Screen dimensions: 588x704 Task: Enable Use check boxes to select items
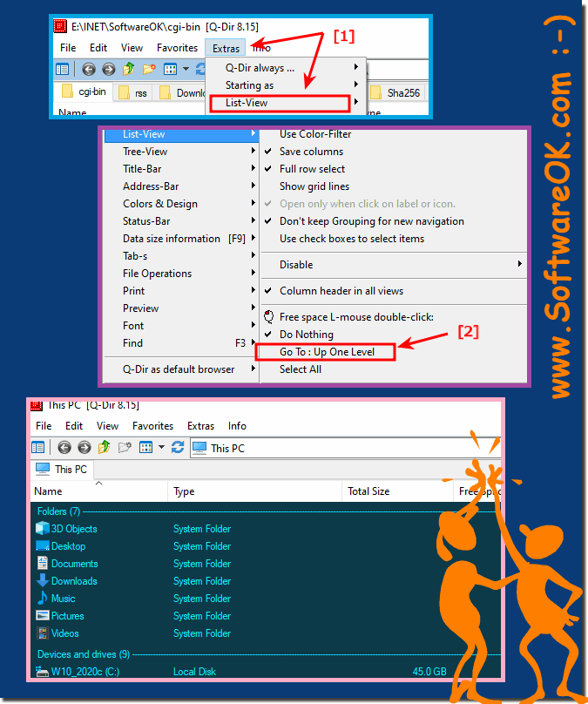(351, 239)
